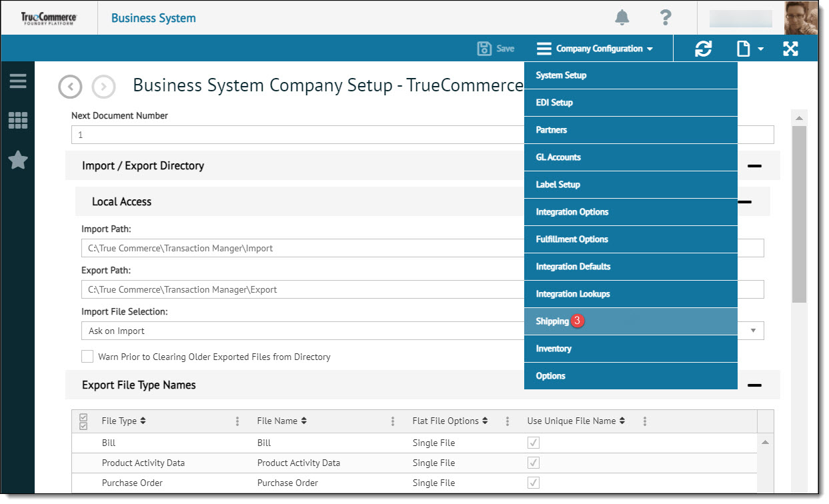Click the table scrollbar up arrow

pos(766,443)
